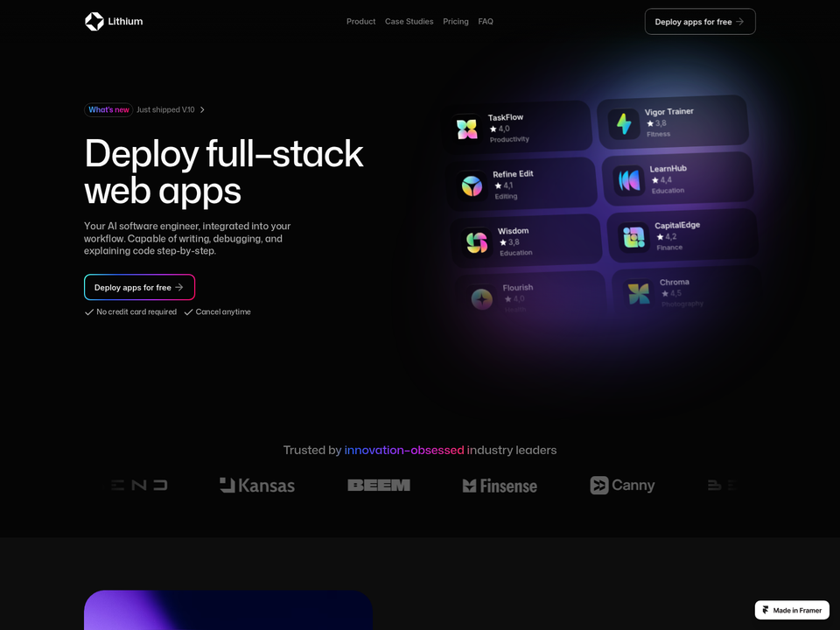
Task: Open the LearnHub app icon
Action: click(x=629, y=180)
